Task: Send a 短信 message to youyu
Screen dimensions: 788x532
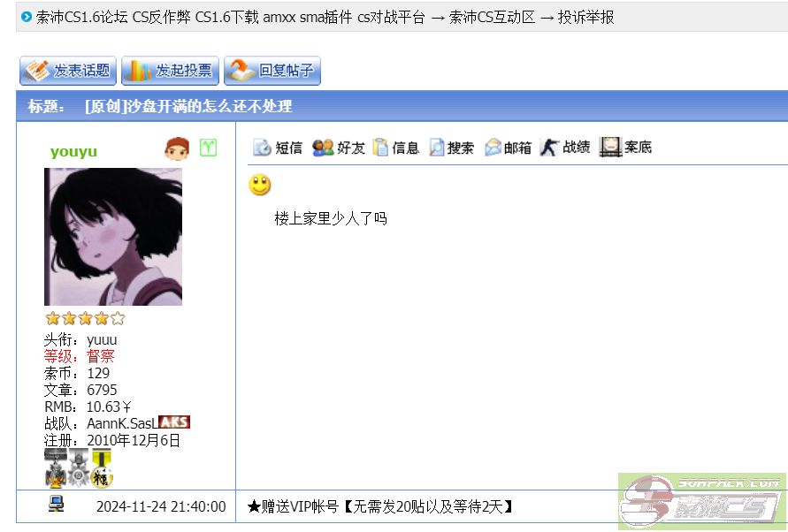Action: point(278,148)
